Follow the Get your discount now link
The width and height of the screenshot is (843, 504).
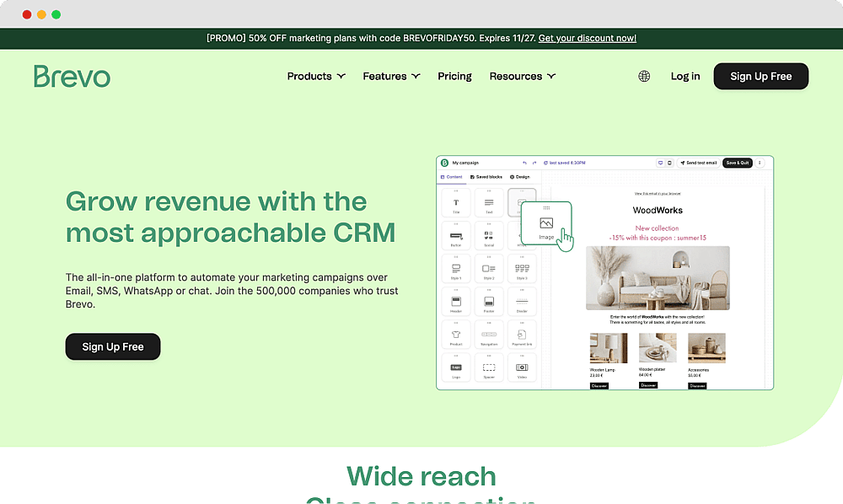click(587, 38)
